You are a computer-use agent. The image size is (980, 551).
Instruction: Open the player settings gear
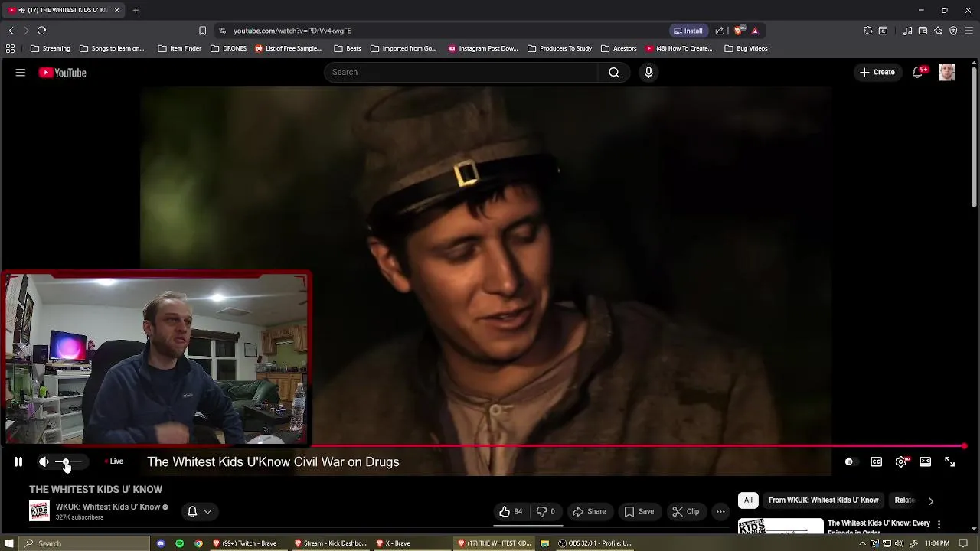pyautogui.click(x=901, y=461)
